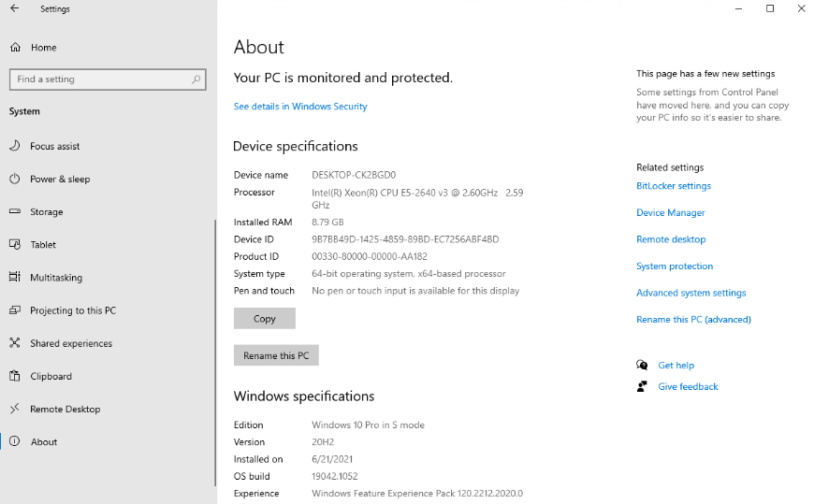814x504 pixels.
Task: Select Focus assist in sidebar
Action: (54, 147)
